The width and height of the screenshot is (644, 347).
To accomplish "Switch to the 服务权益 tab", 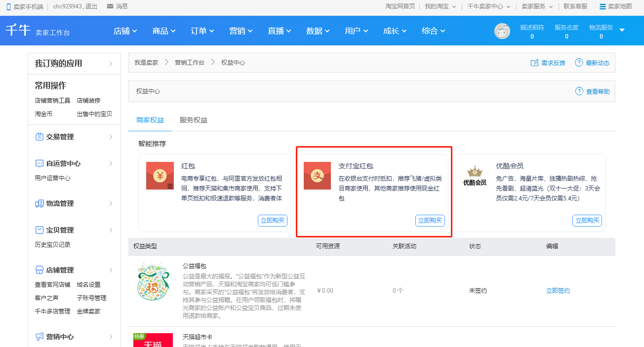I will point(194,120).
